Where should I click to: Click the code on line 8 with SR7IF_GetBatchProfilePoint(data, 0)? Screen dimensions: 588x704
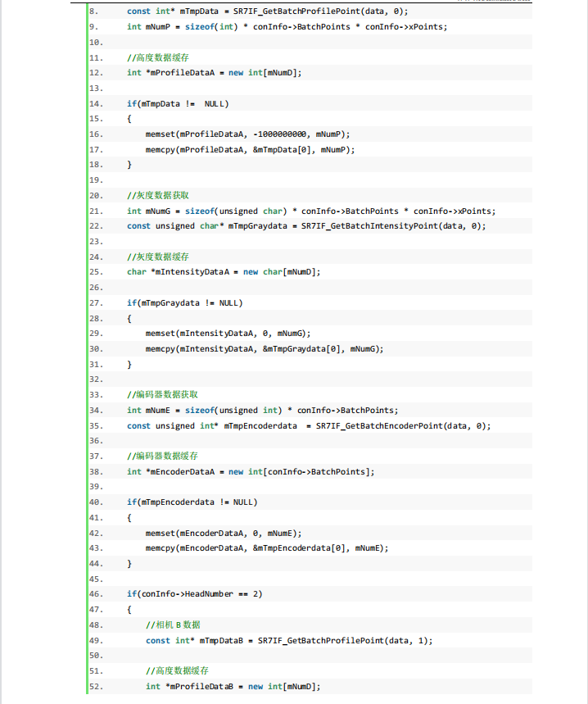coord(267,11)
